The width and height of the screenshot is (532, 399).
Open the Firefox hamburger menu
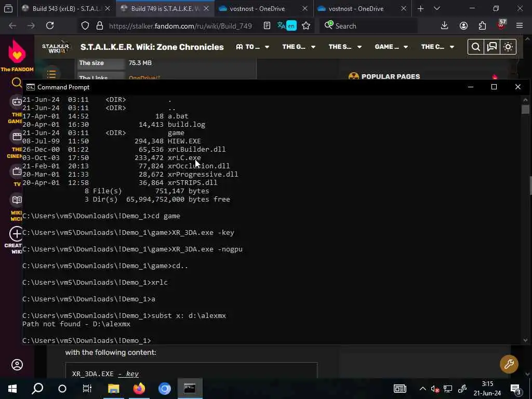520,26
